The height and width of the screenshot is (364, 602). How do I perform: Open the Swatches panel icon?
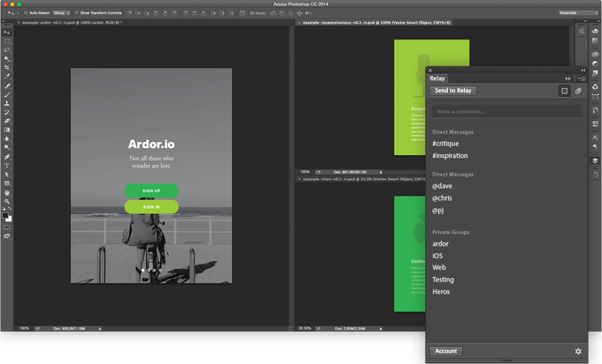pyautogui.click(x=595, y=41)
